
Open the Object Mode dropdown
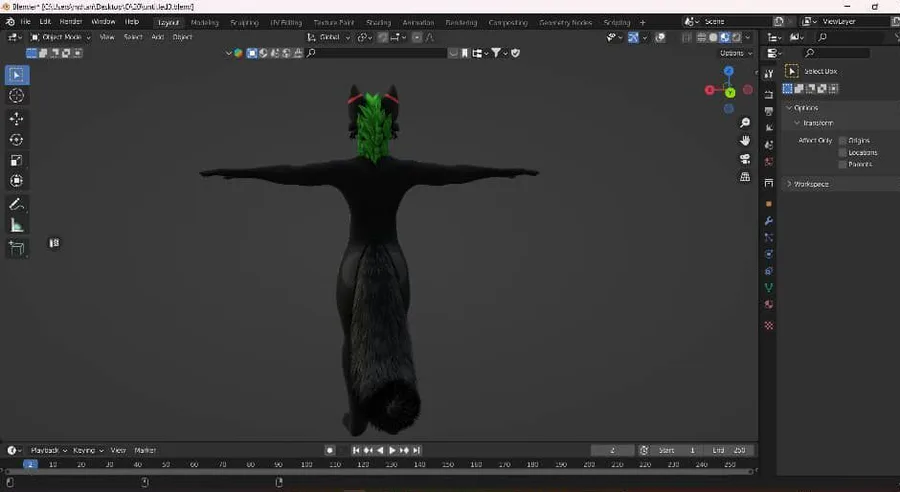[61, 37]
